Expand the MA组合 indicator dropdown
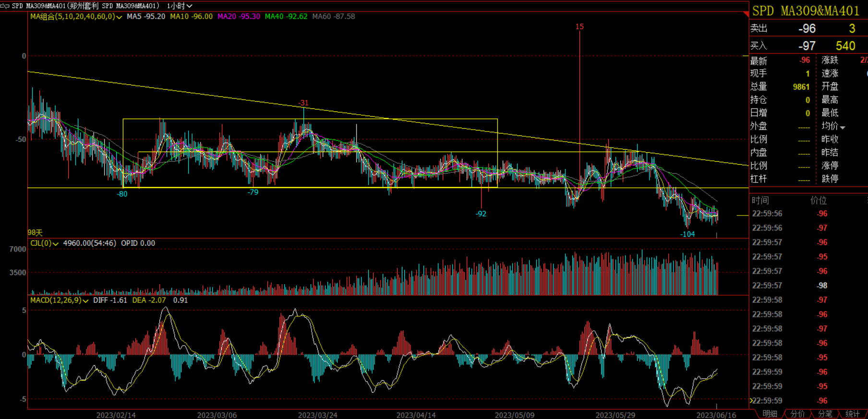The height and width of the screenshot is (419, 868). point(119,17)
